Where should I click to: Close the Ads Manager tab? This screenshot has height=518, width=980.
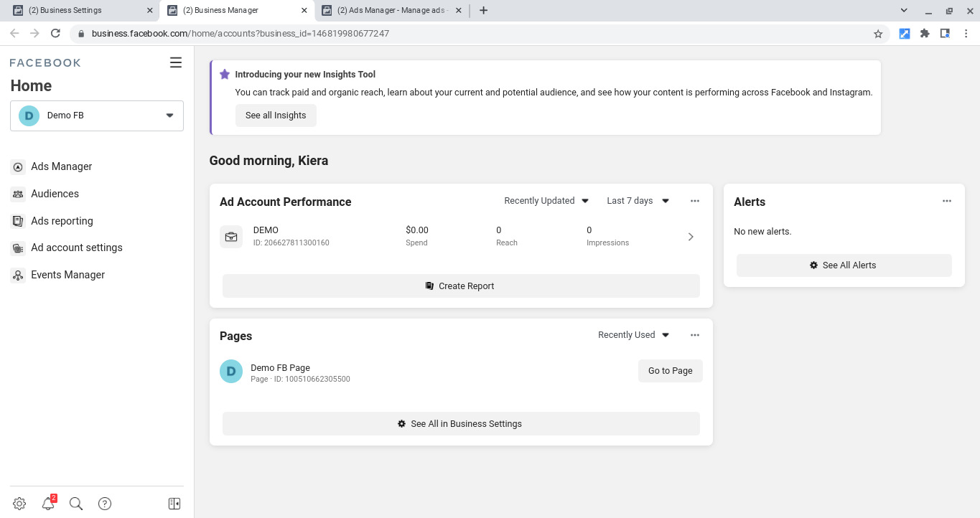pyautogui.click(x=459, y=10)
